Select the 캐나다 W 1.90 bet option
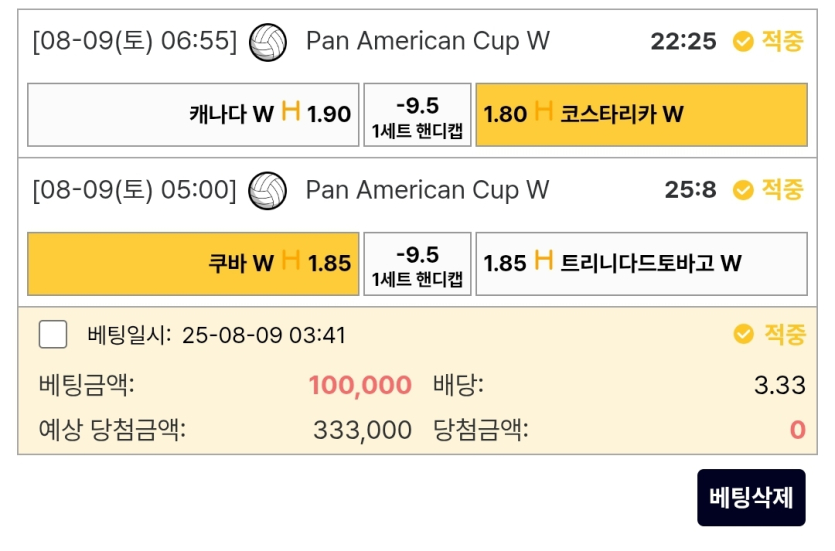This screenshot has width=835, height=551. click(193, 115)
